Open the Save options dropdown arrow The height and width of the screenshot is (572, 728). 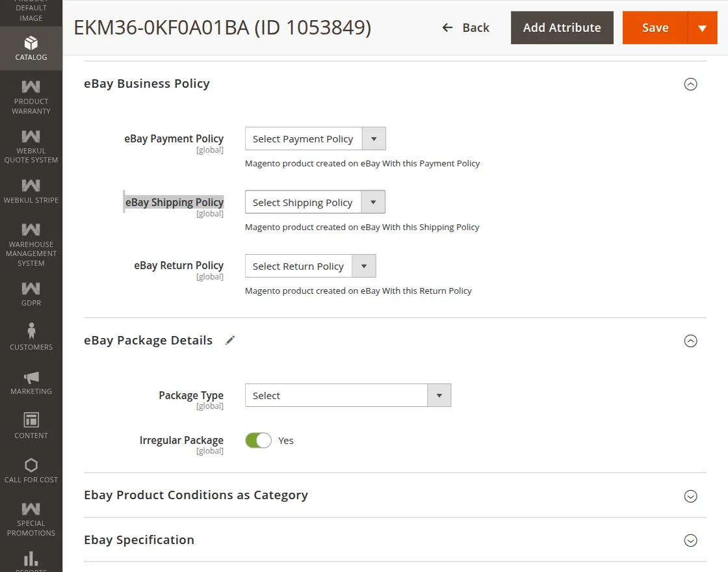(x=703, y=28)
